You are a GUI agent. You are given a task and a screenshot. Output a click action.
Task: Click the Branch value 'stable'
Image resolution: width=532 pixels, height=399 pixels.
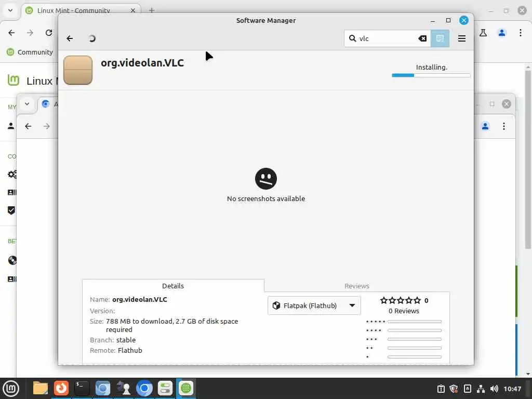pos(126,340)
